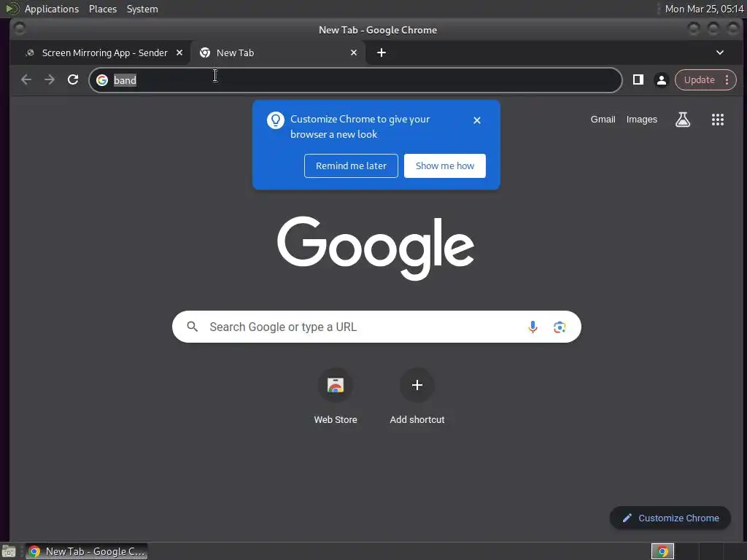Open the three-dot Chrome menu
The width and height of the screenshot is (747, 560).
(727, 79)
